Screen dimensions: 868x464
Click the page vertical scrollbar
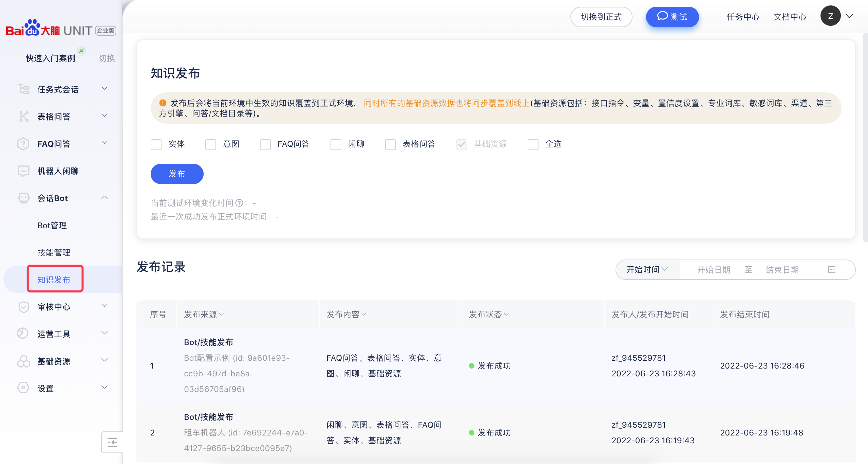click(x=865, y=138)
